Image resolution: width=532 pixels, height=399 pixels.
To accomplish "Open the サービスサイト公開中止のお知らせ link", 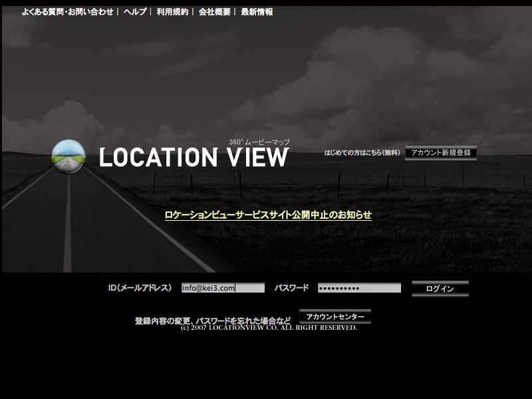I will 268,215.
